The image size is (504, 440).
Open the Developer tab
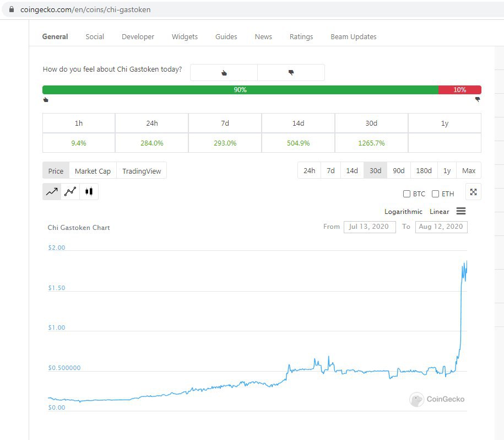click(138, 36)
